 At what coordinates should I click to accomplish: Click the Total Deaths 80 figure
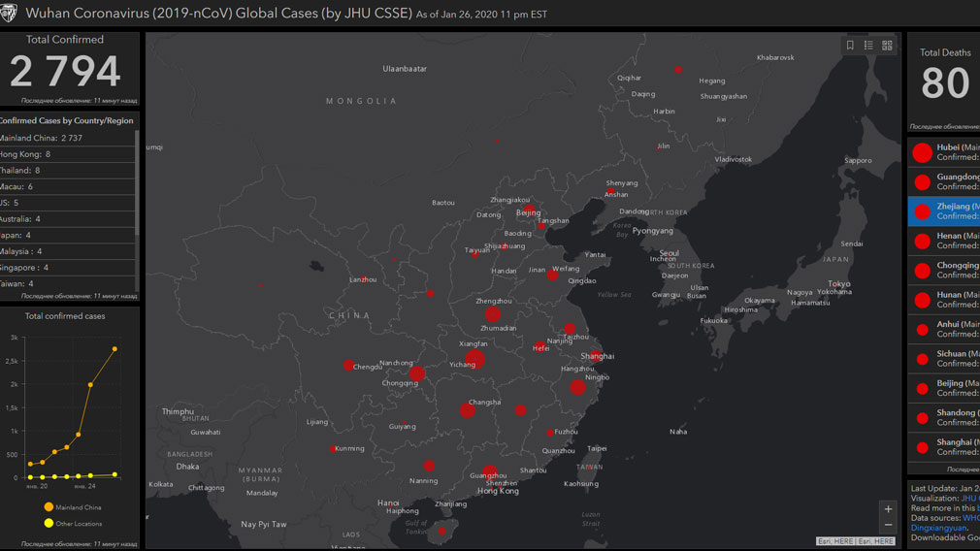[945, 83]
